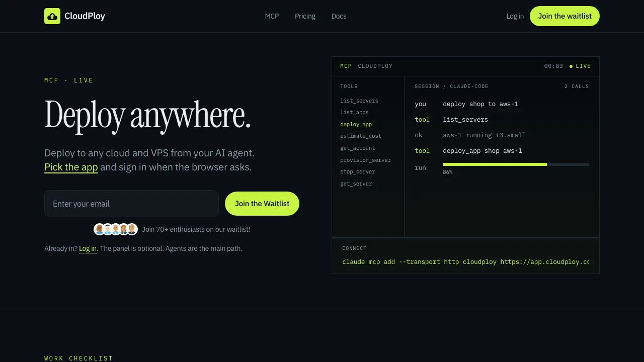Select get_server in the Tools list
Viewport: 644px width, 362px height.
point(356,184)
